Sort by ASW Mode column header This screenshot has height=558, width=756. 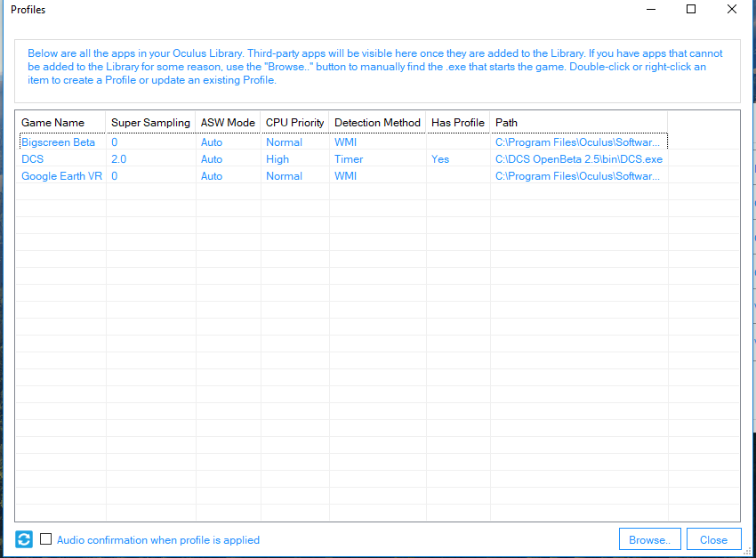pos(228,123)
